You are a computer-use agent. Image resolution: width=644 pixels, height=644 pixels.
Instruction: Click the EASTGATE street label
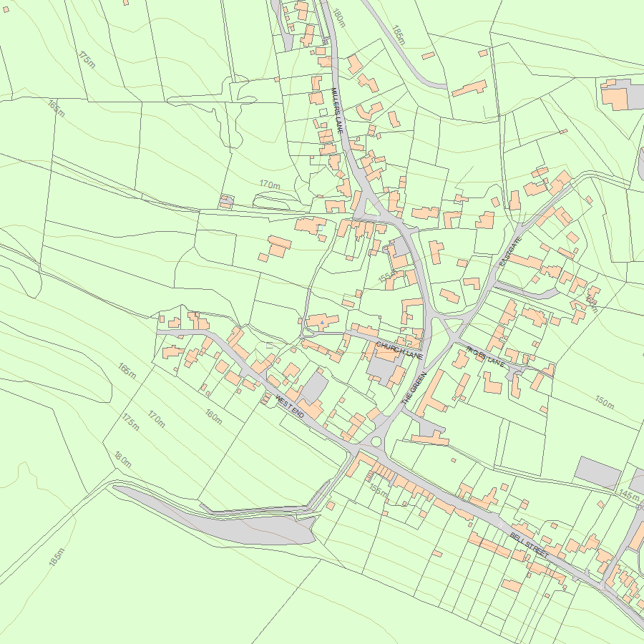tap(510, 252)
